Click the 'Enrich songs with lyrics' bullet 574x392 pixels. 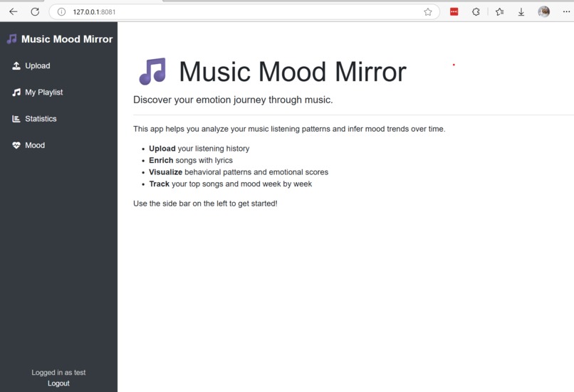[191, 160]
